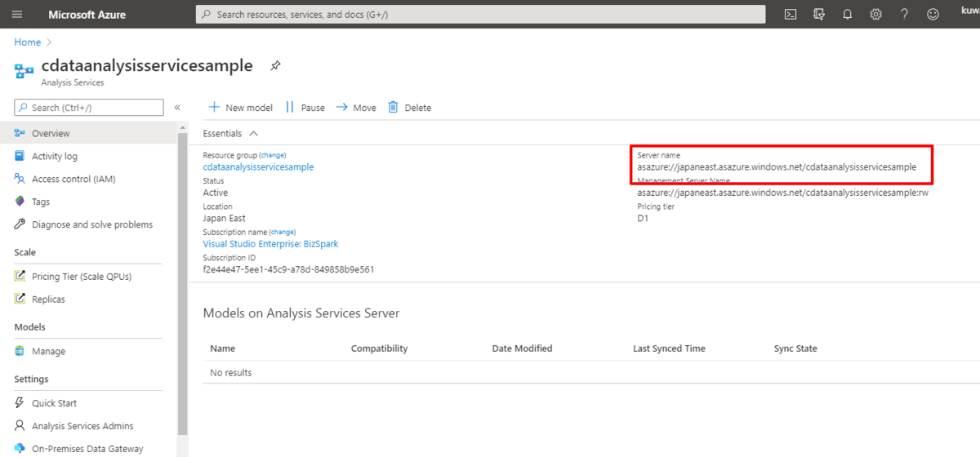Collapse the left sidebar with double chevron
This screenshot has width=980, height=457.
point(177,108)
